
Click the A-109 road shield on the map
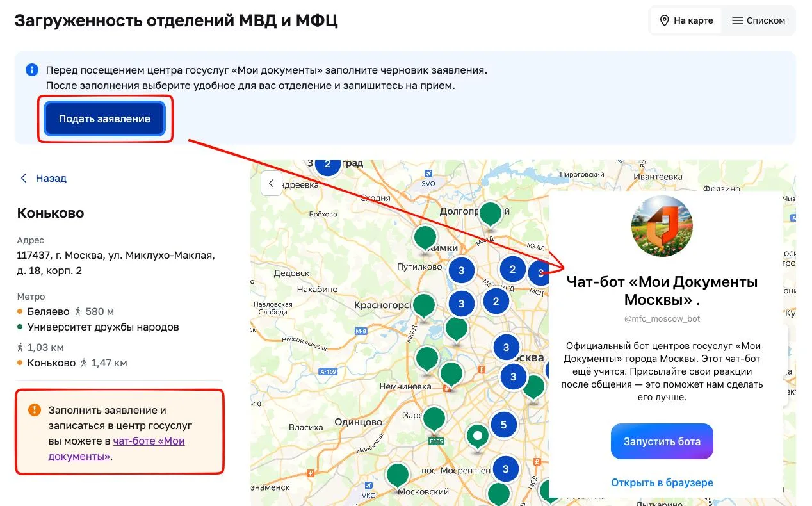328,371
